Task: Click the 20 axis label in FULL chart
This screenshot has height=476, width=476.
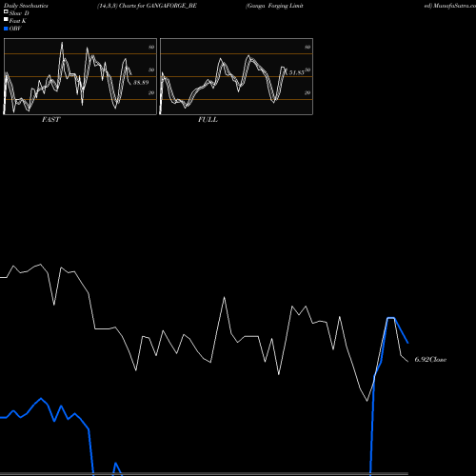Action: pos(307,93)
